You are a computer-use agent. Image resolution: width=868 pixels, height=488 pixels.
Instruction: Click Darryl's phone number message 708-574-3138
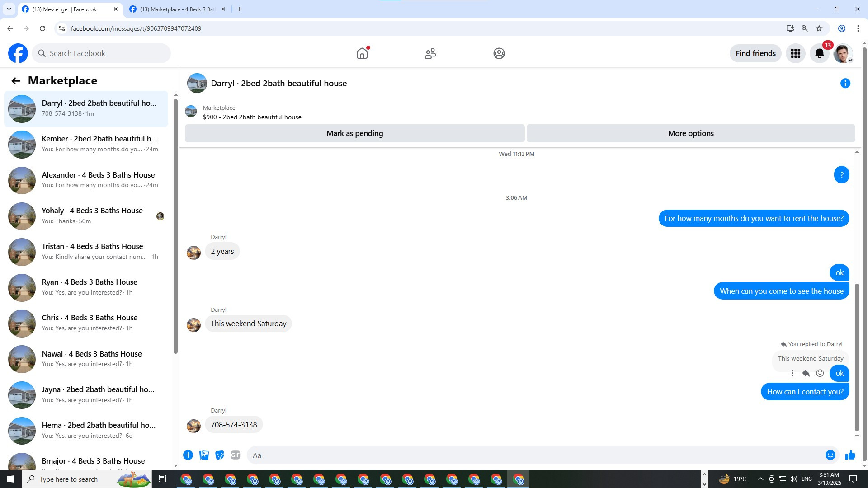(x=234, y=425)
